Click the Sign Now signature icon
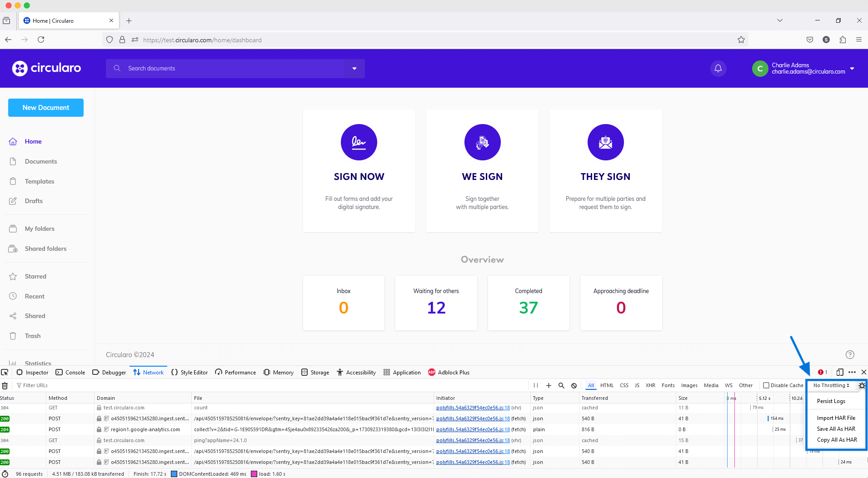This screenshot has height=478, width=868. pyautogui.click(x=359, y=142)
